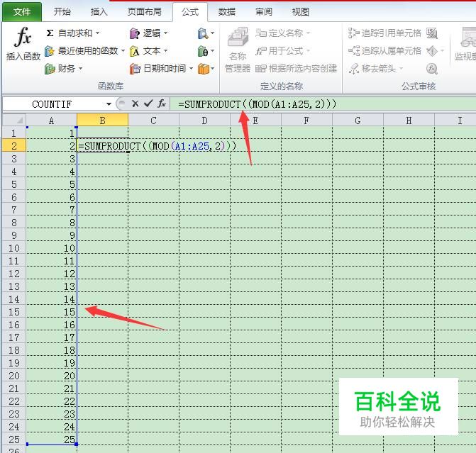Viewport: 476px width, 453px height.
Task: Expand Logical dropdown arrow
Action: [x=166, y=33]
